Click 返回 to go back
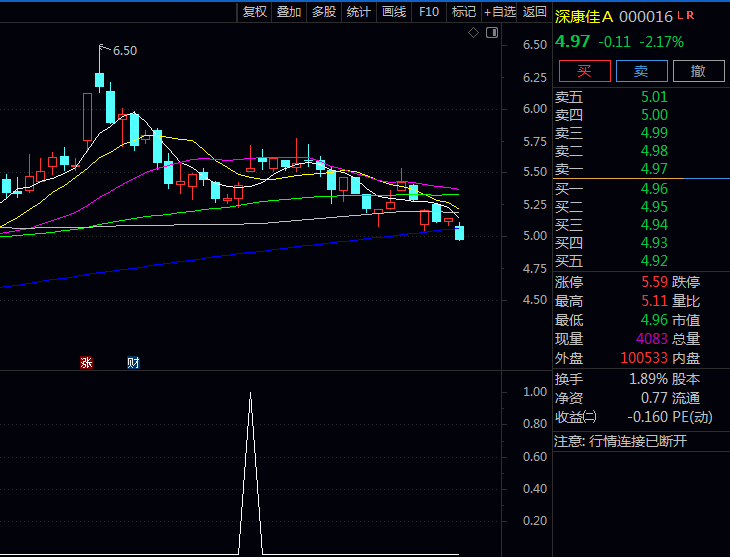 coord(535,12)
